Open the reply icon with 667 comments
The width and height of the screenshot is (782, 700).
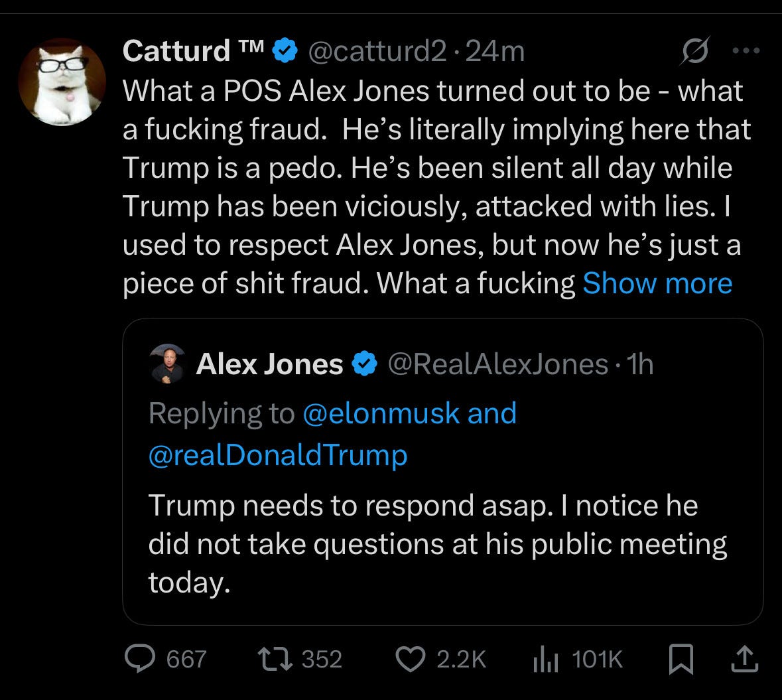(140, 659)
